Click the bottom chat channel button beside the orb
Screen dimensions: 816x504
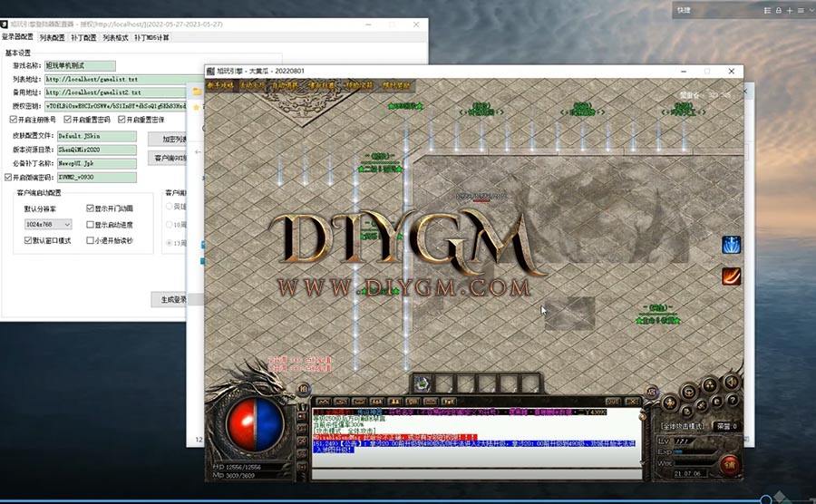302,467
